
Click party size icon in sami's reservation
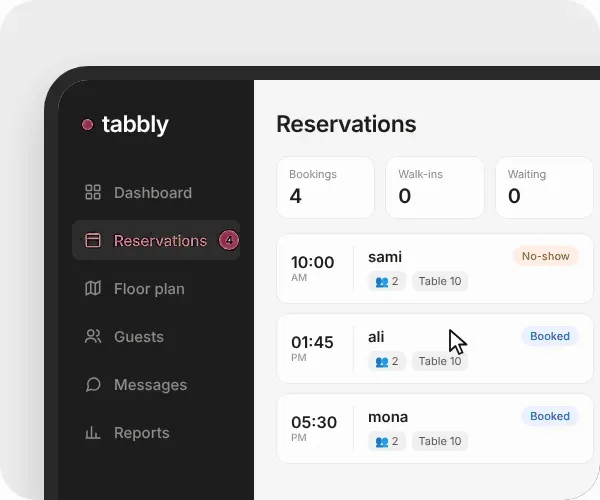pyautogui.click(x=382, y=282)
